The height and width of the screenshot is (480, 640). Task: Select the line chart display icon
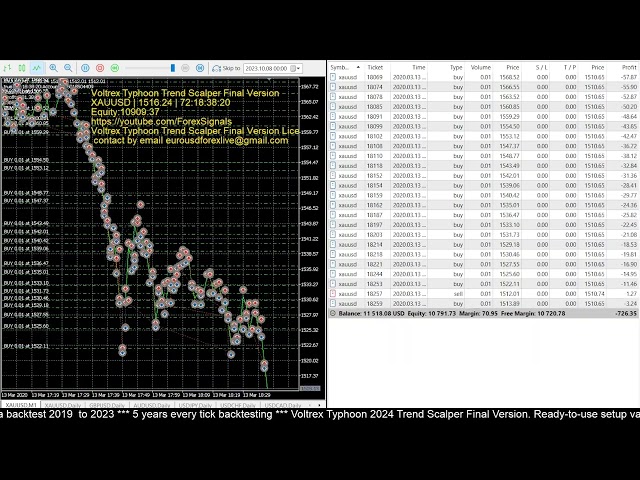[37, 68]
